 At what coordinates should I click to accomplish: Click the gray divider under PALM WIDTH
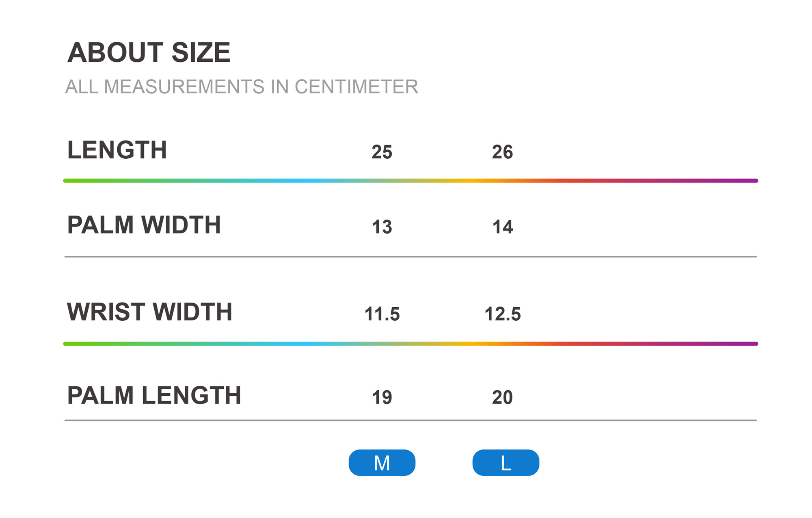pyautogui.click(x=410, y=257)
